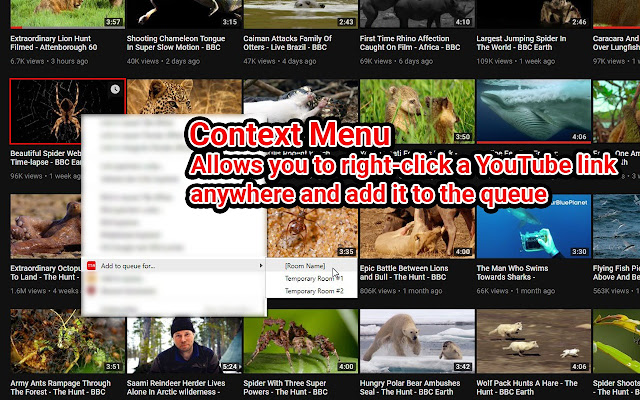Play the leopard video thumbnail

184,97
